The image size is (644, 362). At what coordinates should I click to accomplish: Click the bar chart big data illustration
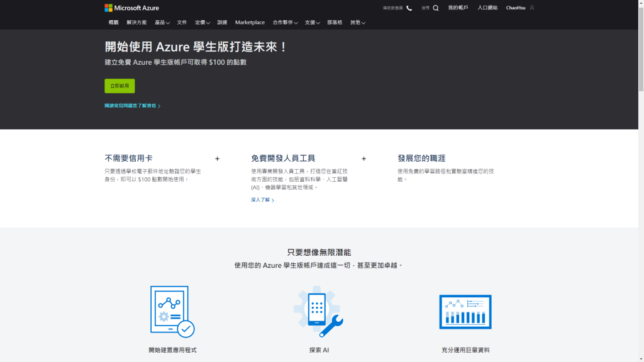pos(465,312)
